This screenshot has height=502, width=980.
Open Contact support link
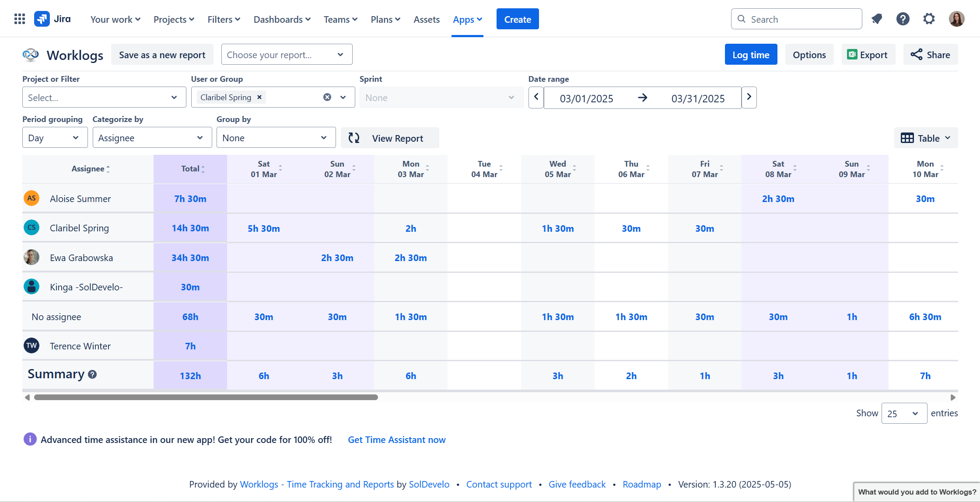point(499,484)
